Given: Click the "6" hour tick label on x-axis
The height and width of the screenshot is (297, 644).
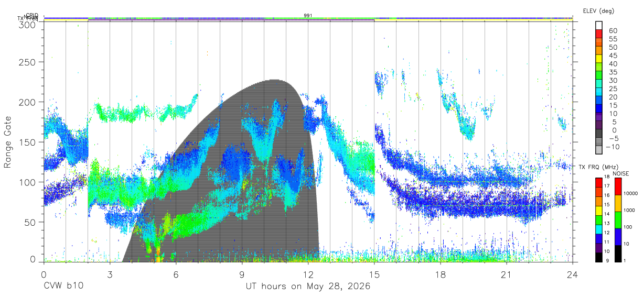Looking at the screenshot, I should pyautogui.click(x=176, y=274).
